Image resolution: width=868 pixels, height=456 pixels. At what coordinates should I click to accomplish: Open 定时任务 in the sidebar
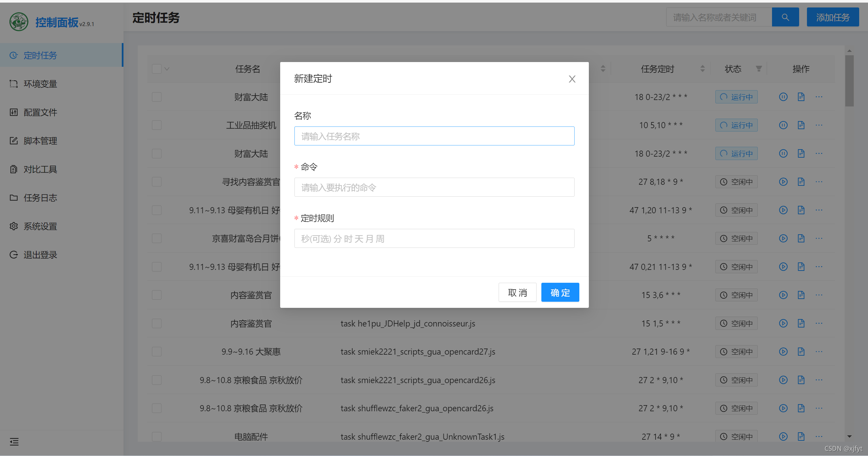[61, 55]
